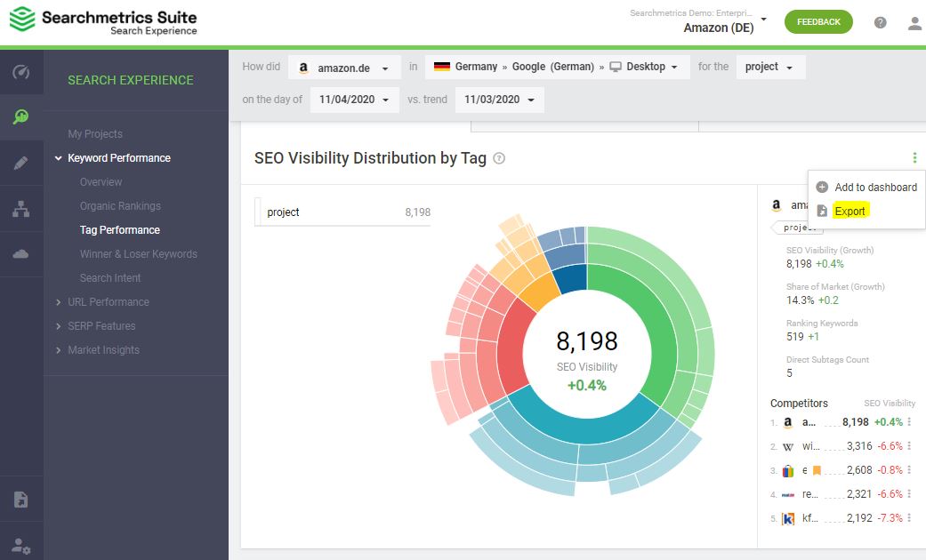This screenshot has height=560, width=926.
Task: Collapse the Keyword Performance section
Action: point(59,158)
